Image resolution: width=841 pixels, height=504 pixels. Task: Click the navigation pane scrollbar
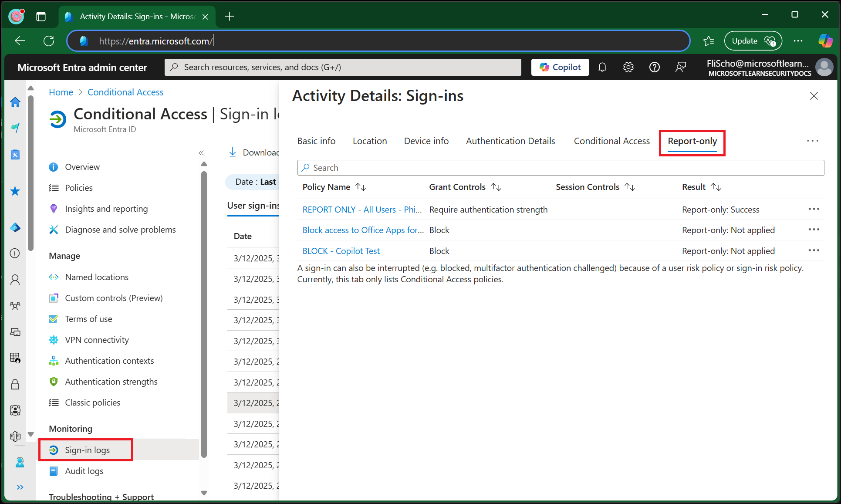click(x=204, y=305)
